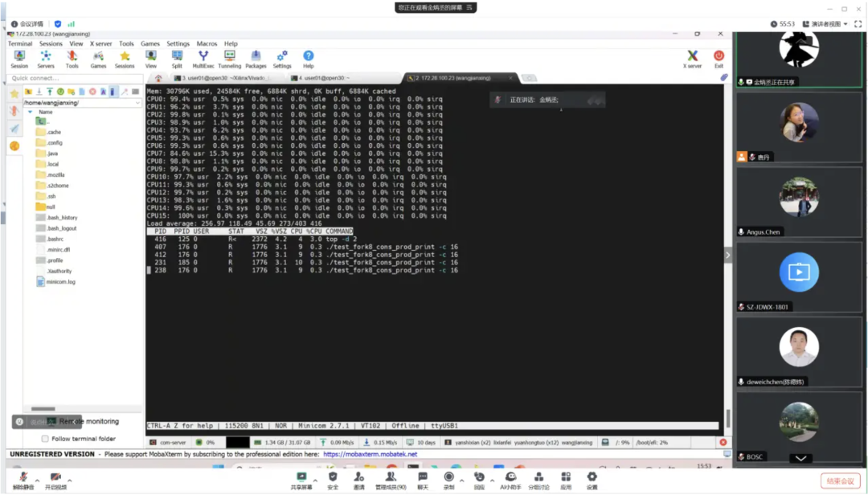
Task: Switch to the user01@open30 Vivado tab
Action: click(x=223, y=78)
